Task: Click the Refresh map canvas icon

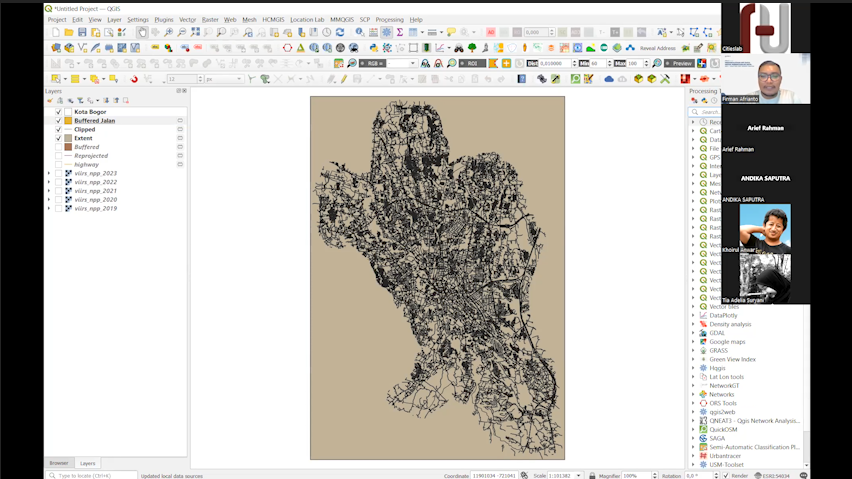Action: 340,32
